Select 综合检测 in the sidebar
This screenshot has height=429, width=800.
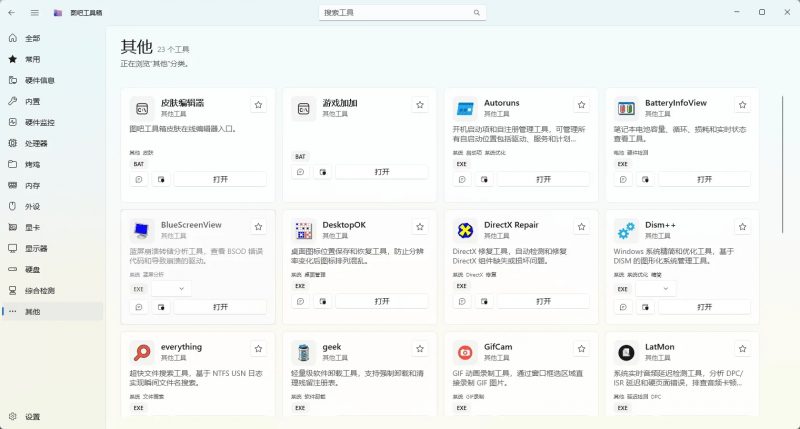coord(53,290)
